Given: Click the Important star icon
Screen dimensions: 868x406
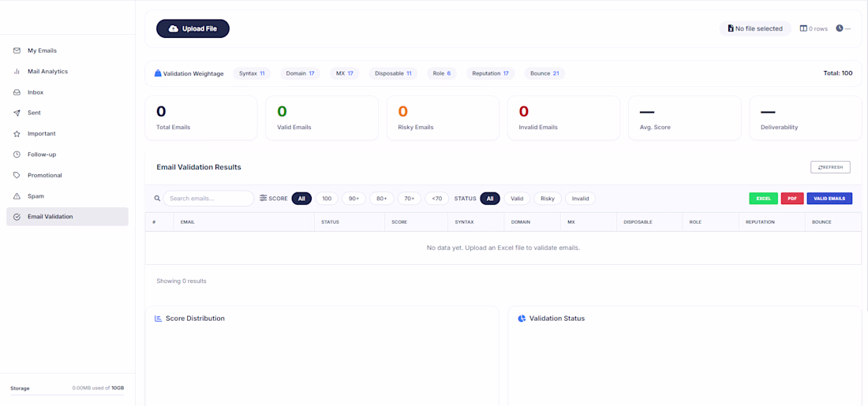Looking at the screenshot, I should (x=17, y=134).
